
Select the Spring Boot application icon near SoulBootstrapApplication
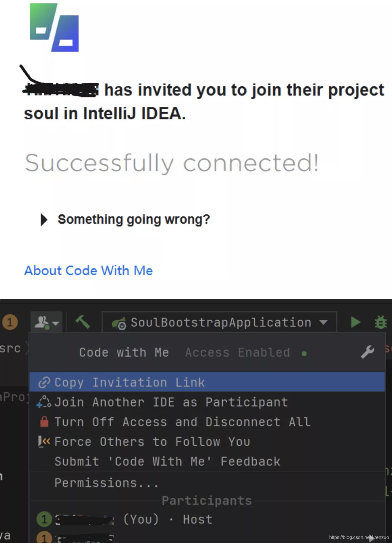[x=120, y=322]
